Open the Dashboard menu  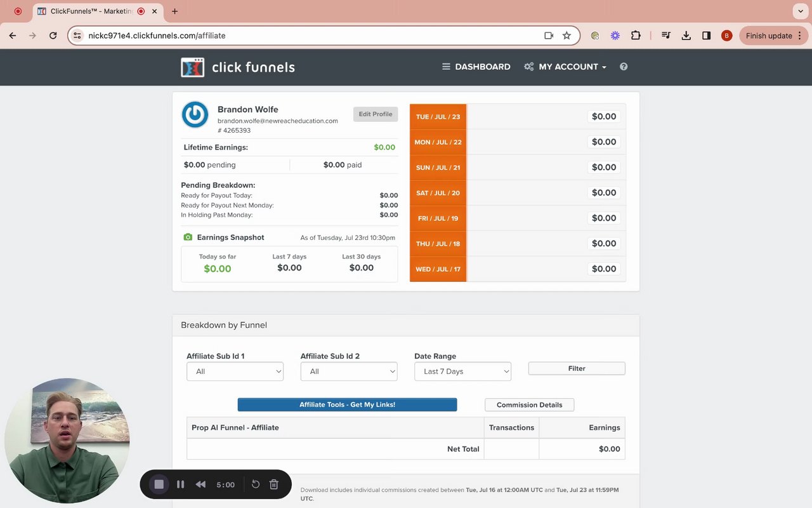point(476,67)
